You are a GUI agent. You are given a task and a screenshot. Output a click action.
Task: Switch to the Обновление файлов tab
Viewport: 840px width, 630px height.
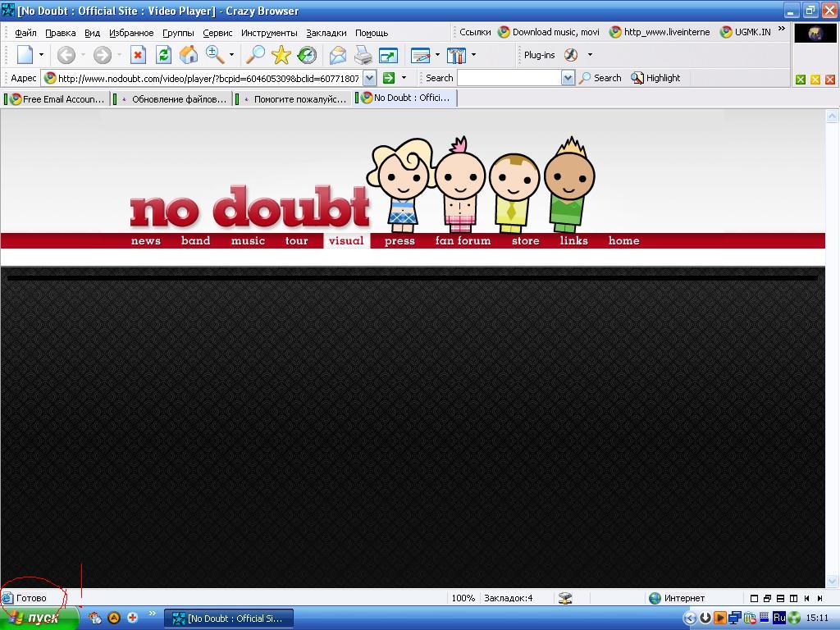tap(172, 99)
